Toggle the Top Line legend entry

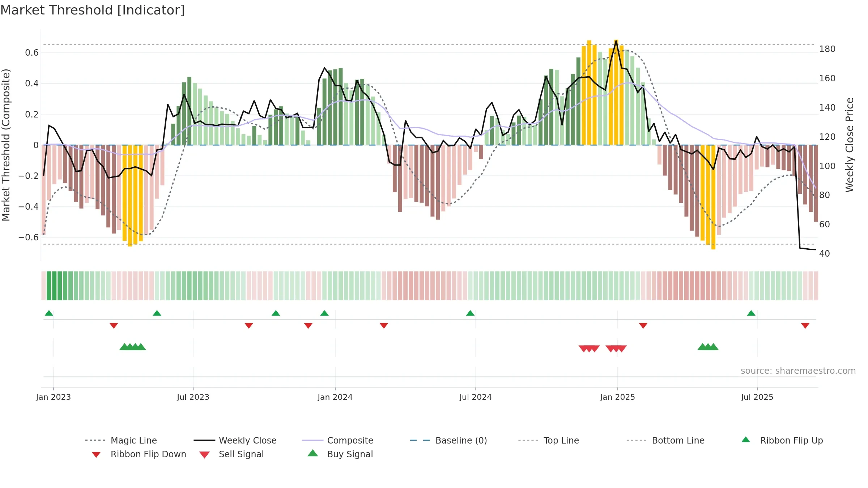(548, 440)
